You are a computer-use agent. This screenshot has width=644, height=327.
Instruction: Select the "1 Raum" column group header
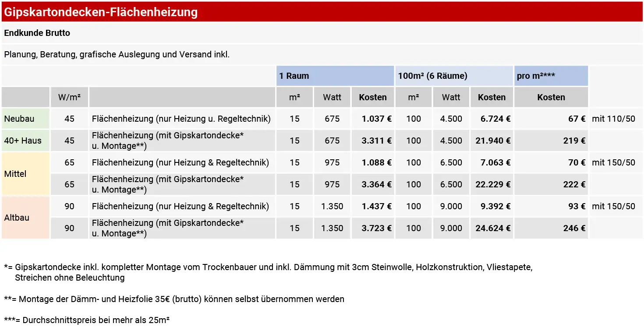click(x=335, y=76)
